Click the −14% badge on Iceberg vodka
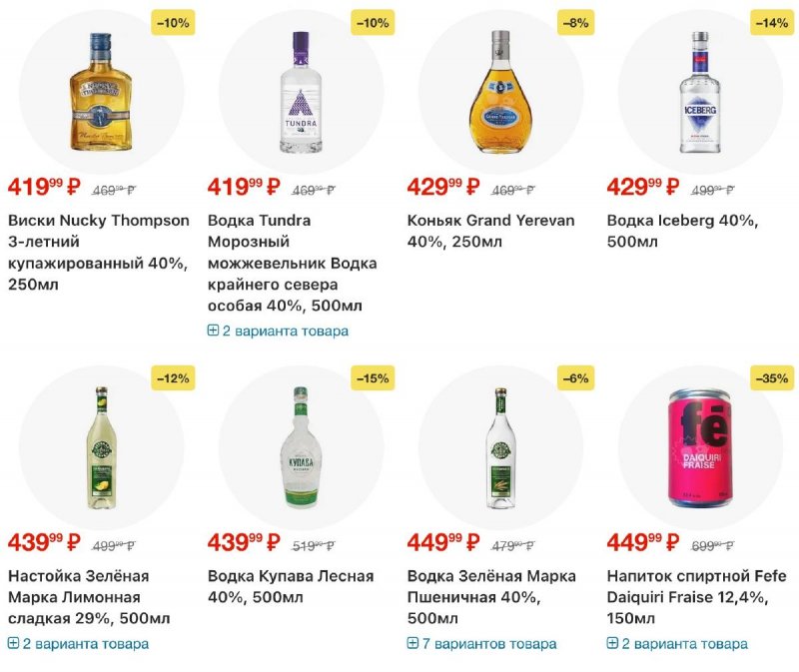 (x=772, y=22)
